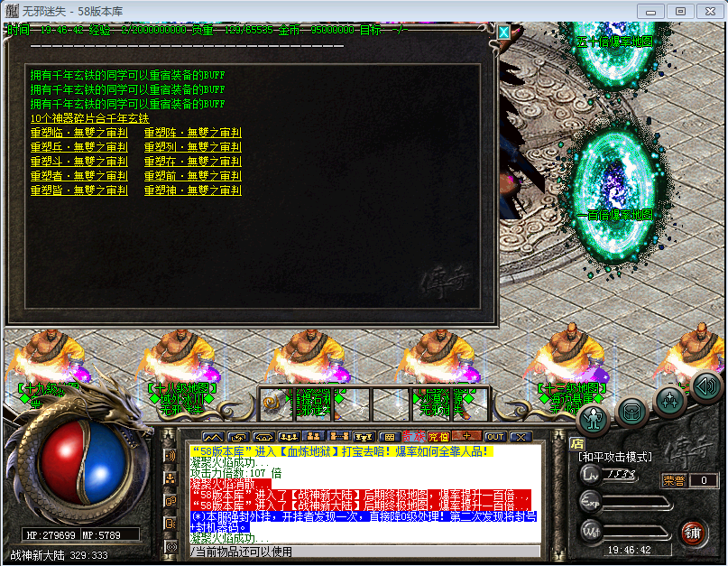Toggle the private whisper channel icon
728x566 pixels.
tap(170, 524)
